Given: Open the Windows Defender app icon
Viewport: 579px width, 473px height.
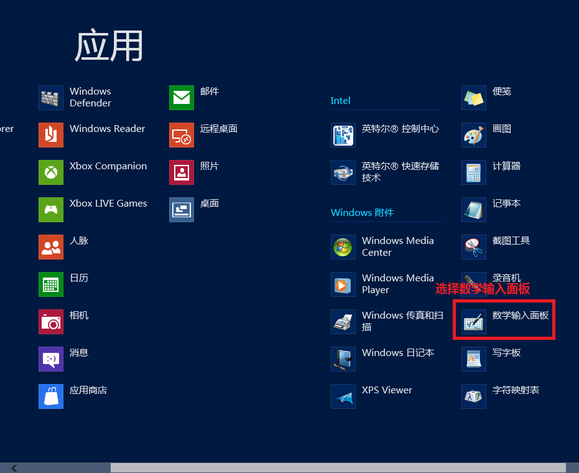Looking at the screenshot, I should [51, 97].
